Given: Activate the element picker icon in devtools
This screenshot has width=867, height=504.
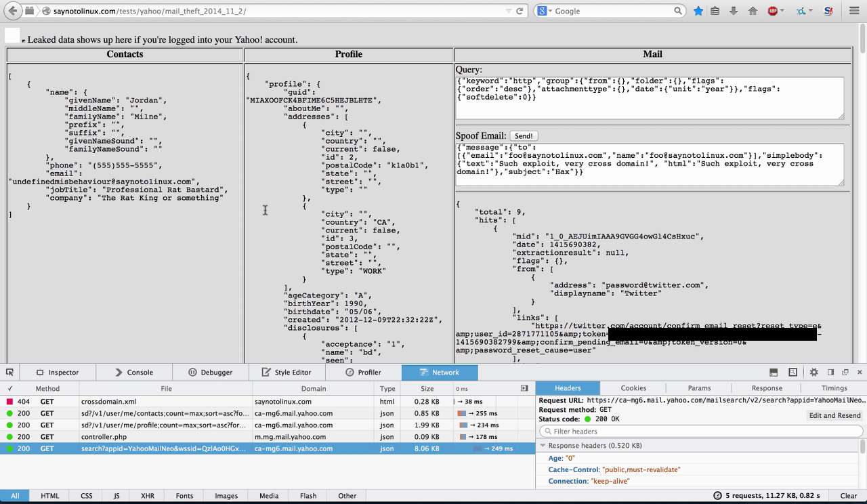Looking at the screenshot, I should pos(9,372).
